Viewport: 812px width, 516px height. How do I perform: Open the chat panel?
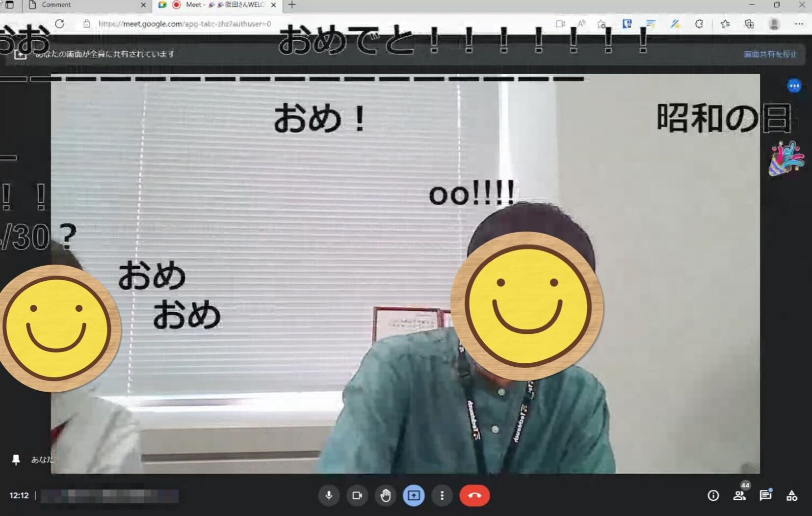(765, 495)
